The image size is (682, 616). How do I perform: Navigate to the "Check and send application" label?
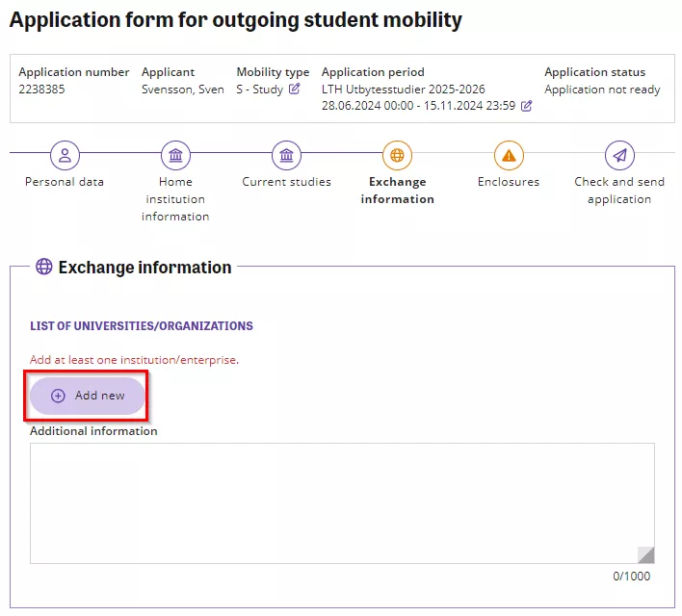tap(619, 191)
